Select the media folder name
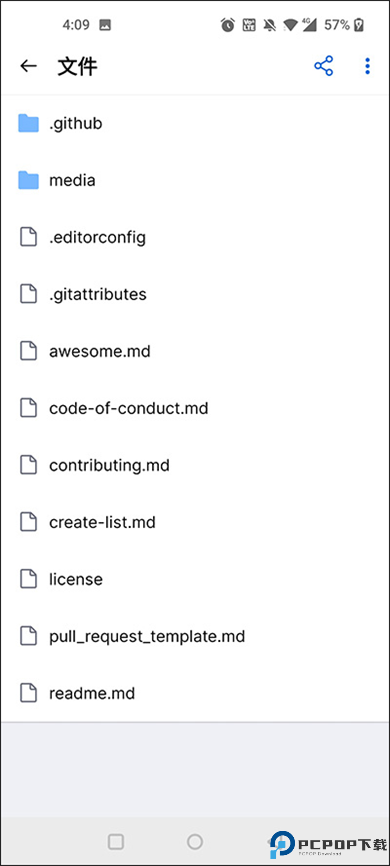Screen dimensions: 390x866 pyautogui.click(x=72, y=181)
